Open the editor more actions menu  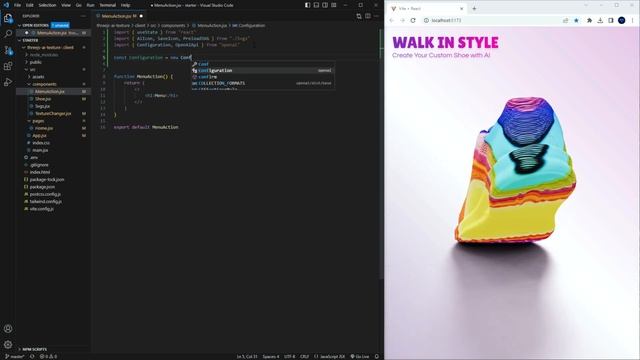click(x=376, y=16)
